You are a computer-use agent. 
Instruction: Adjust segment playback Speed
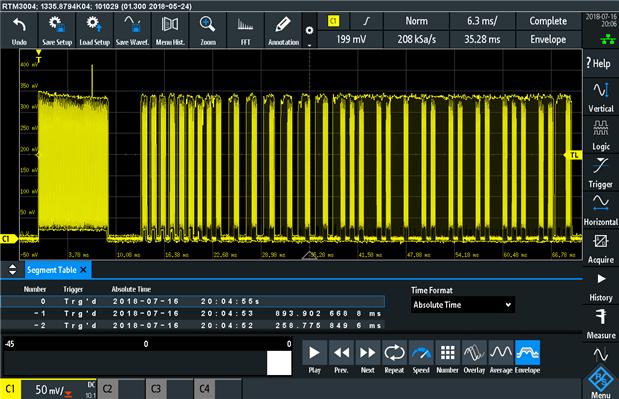pyautogui.click(x=421, y=358)
